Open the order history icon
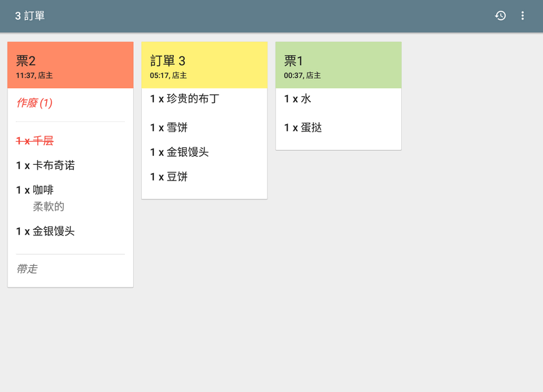This screenshot has width=543, height=392. [500, 15]
